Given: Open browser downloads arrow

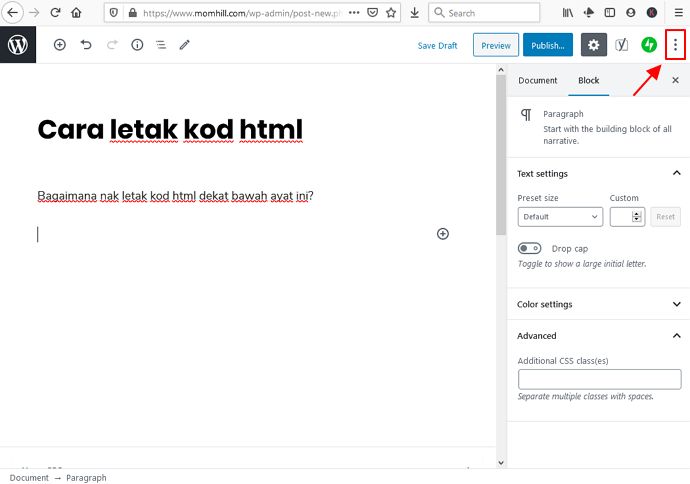Looking at the screenshot, I should pyautogui.click(x=414, y=12).
